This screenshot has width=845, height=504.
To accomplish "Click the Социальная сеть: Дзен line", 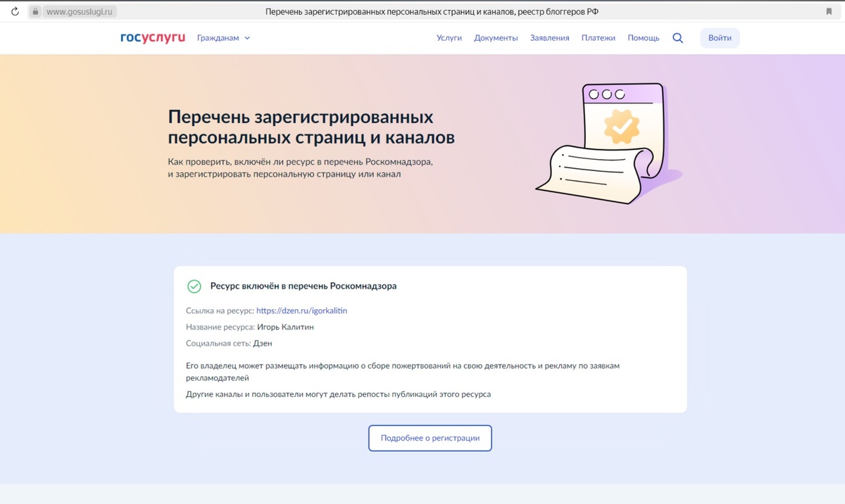I will [x=229, y=344].
